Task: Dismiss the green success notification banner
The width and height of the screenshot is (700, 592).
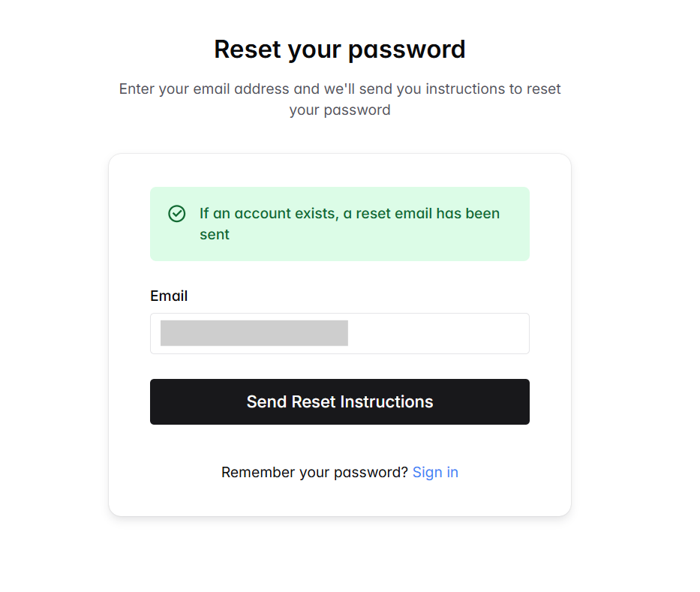Action: click(340, 224)
